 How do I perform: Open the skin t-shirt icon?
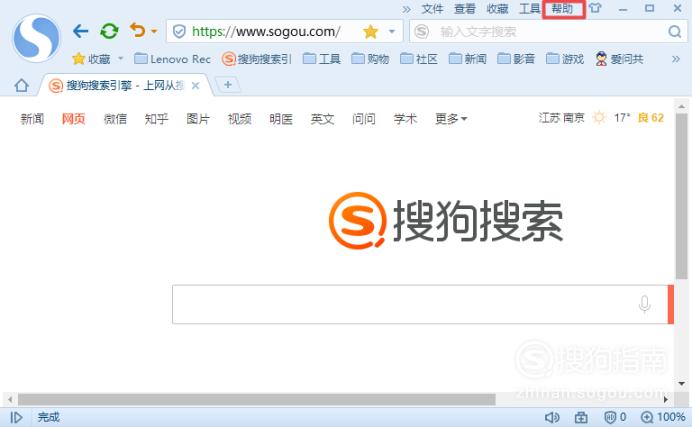(594, 8)
